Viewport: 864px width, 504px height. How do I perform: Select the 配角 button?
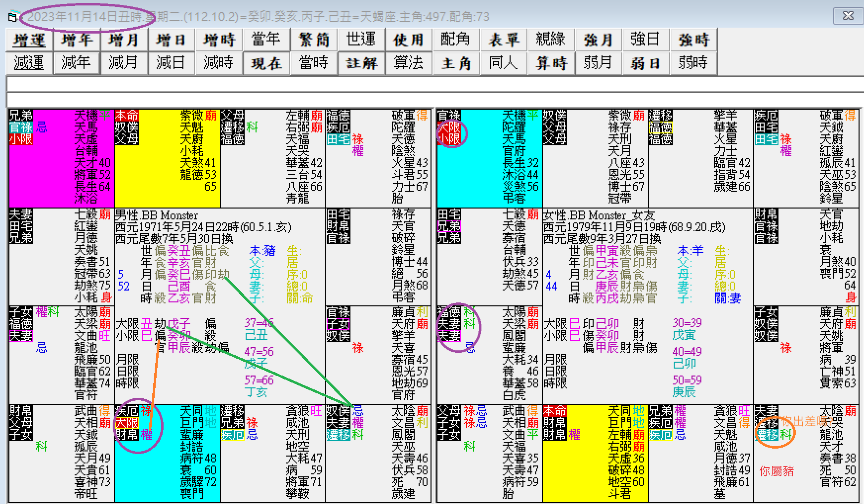(456, 40)
